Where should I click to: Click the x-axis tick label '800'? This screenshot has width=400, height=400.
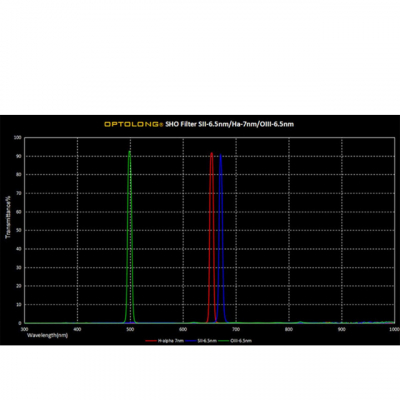tap(289, 329)
